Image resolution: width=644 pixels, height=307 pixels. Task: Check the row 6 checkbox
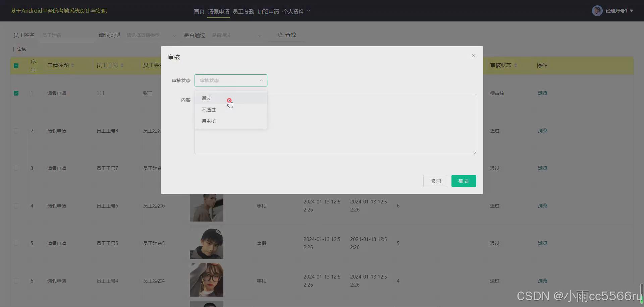click(16, 281)
